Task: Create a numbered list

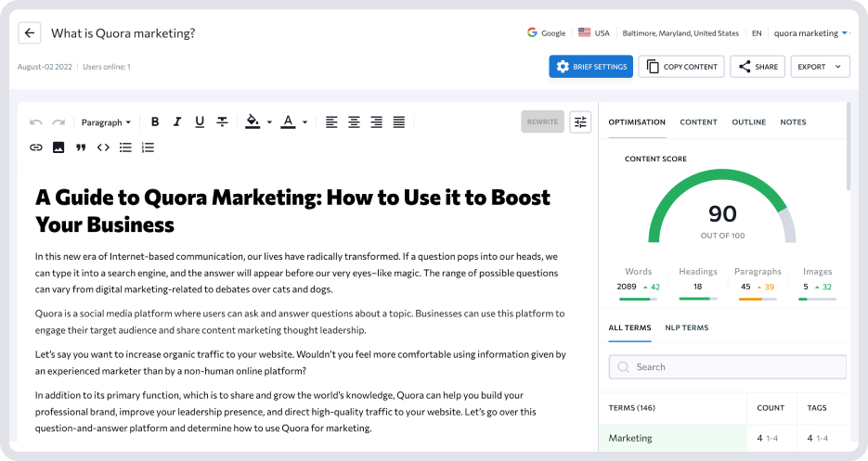Action: [148, 147]
